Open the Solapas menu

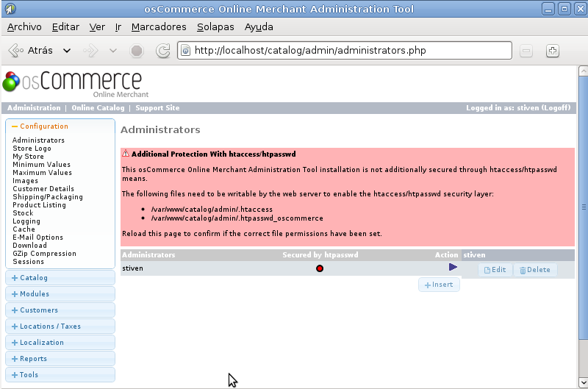pos(215,27)
